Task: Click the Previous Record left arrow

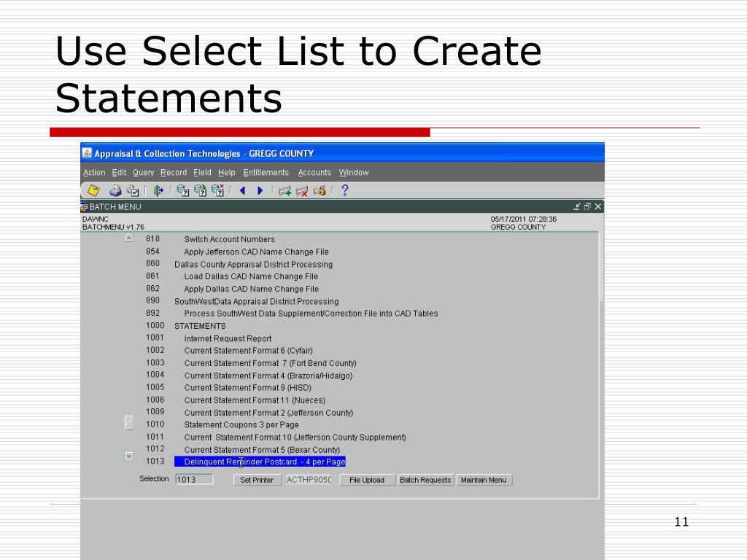Action: pyautogui.click(x=242, y=190)
